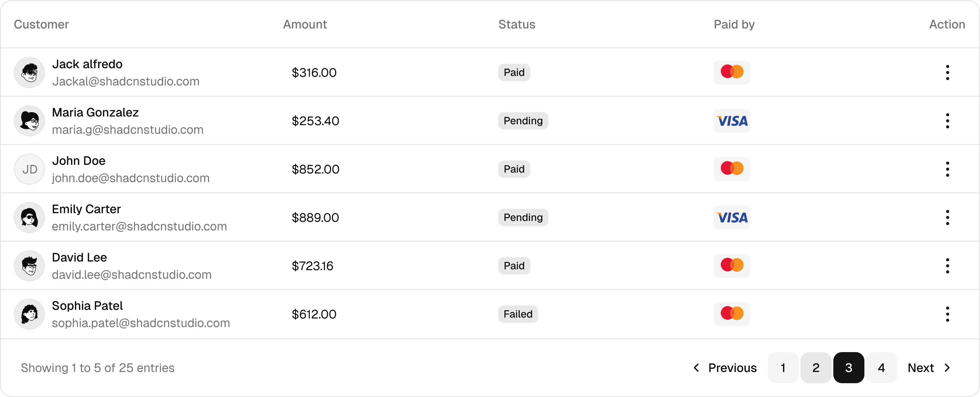Click David Lee's avatar image

click(x=30, y=266)
